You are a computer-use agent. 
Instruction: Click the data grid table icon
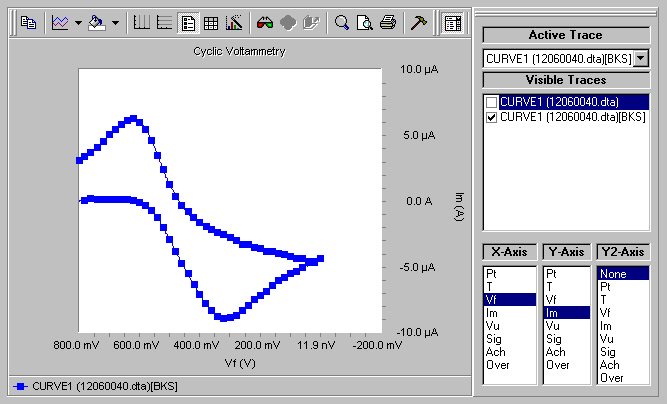point(211,23)
